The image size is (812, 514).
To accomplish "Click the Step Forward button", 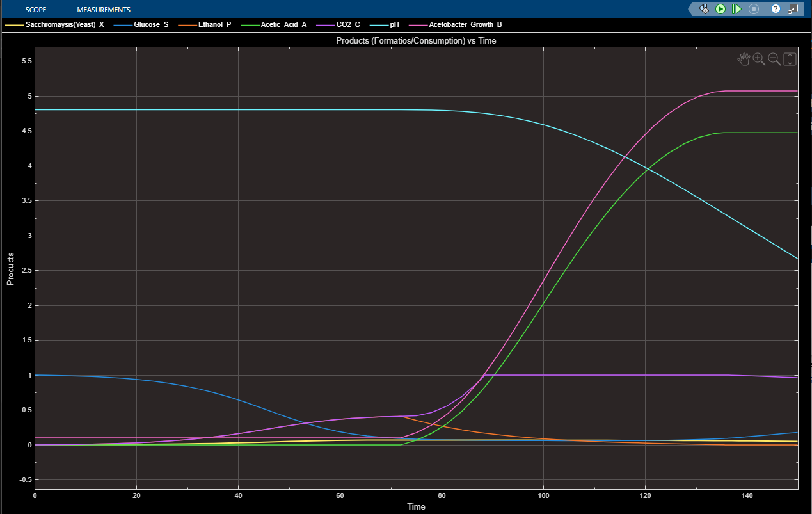I will point(736,9).
